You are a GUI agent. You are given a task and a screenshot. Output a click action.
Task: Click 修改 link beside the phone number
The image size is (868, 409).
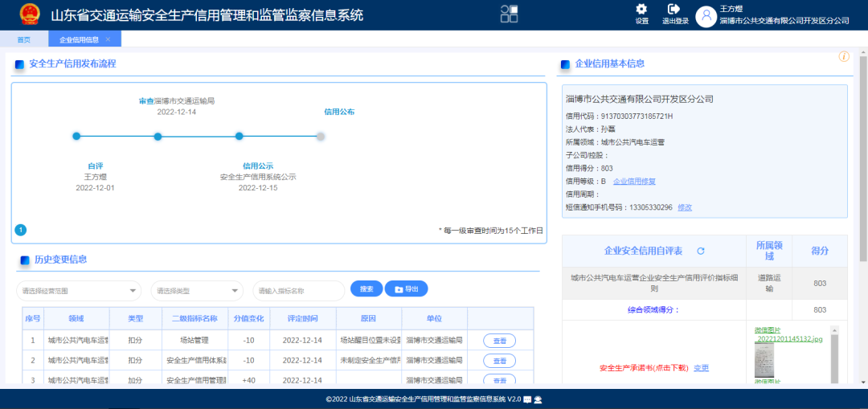pyautogui.click(x=684, y=207)
